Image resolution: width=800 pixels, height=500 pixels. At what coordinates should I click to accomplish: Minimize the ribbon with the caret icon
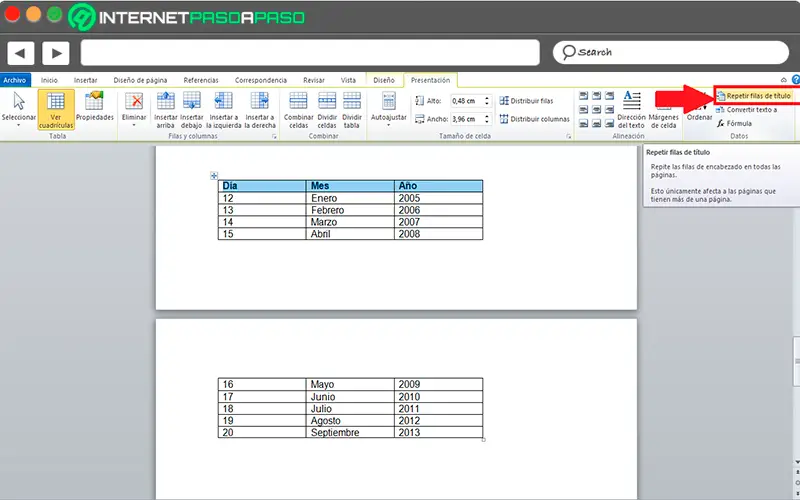point(784,80)
